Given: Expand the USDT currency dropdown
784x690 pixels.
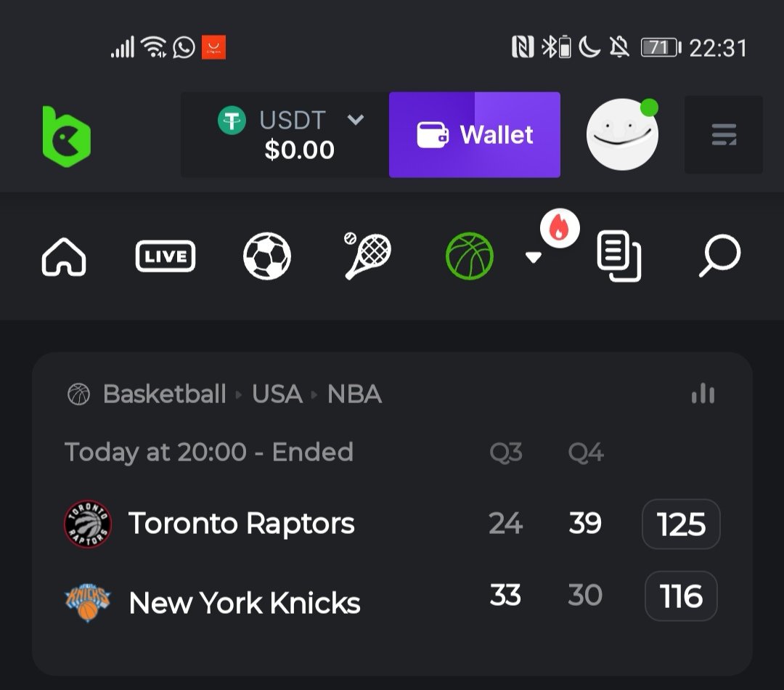Looking at the screenshot, I should pyautogui.click(x=356, y=119).
